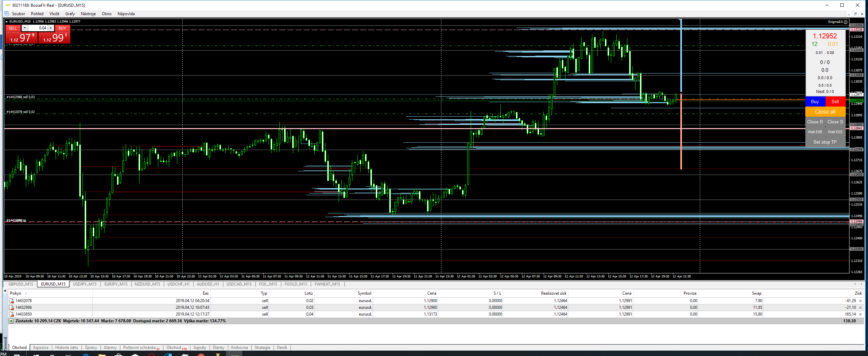Click the green balance arrow icon

tap(11, 321)
